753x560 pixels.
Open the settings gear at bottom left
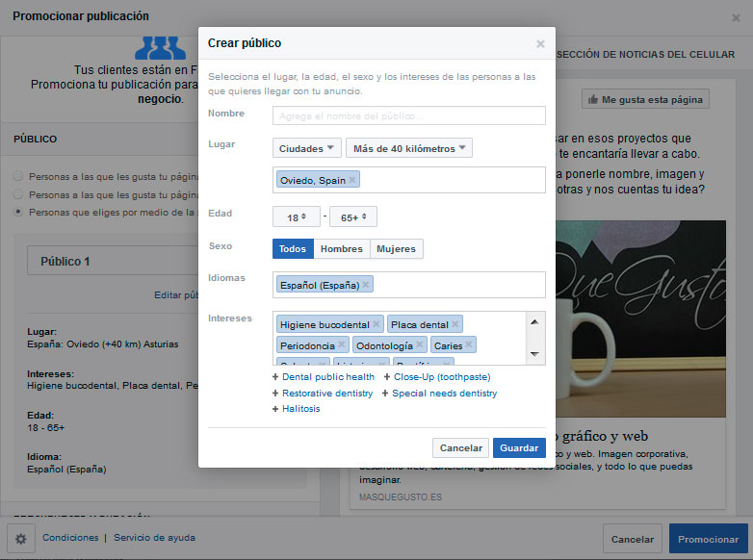(x=19, y=538)
